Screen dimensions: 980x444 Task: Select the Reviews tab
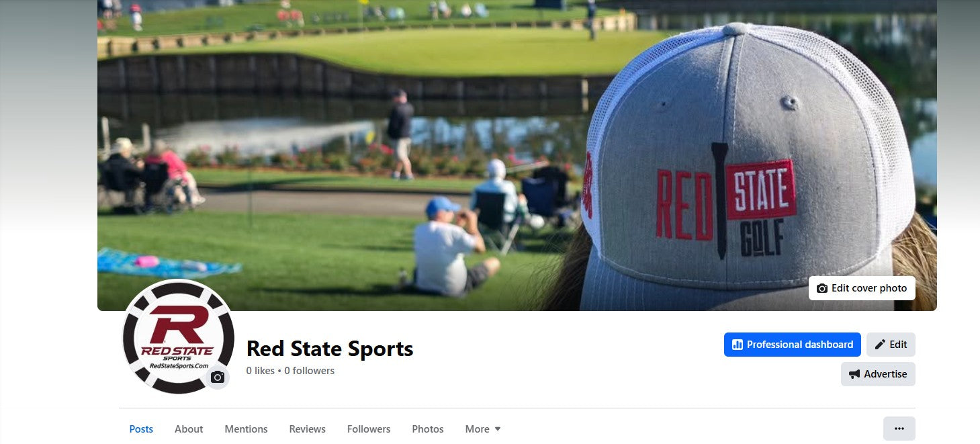point(308,429)
